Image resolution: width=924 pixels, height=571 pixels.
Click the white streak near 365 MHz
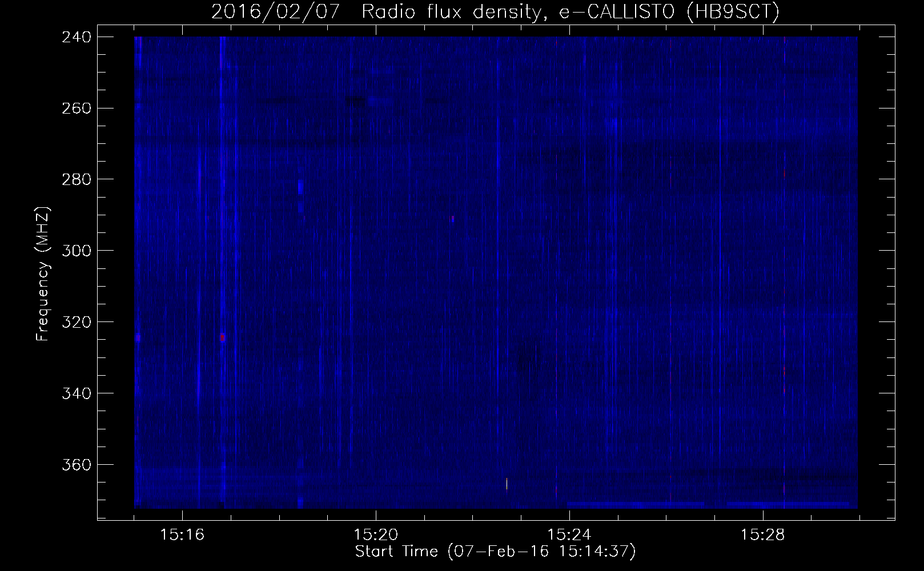pyautogui.click(x=507, y=484)
